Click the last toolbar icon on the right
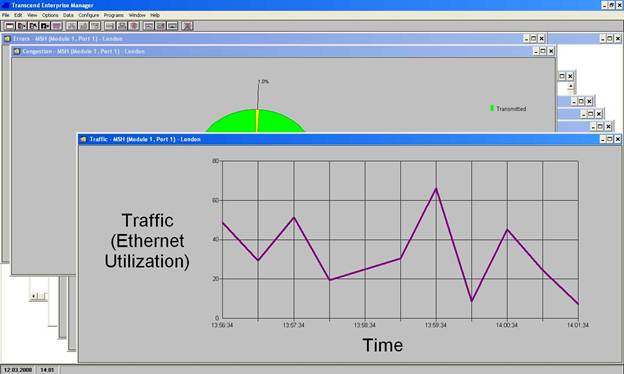The width and height of the screenshot is (624, 374). point(187,26)
